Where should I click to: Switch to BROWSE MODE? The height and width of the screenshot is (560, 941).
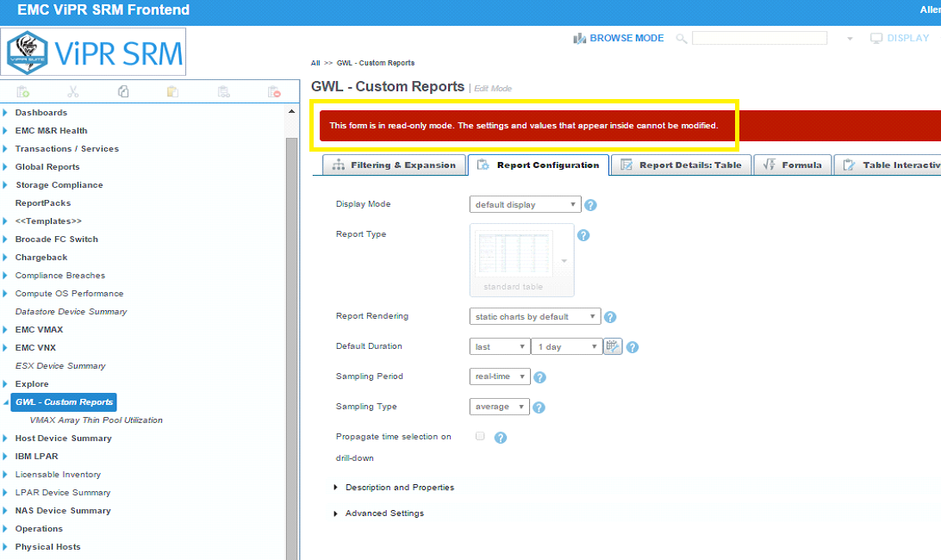tap(619, 39)
